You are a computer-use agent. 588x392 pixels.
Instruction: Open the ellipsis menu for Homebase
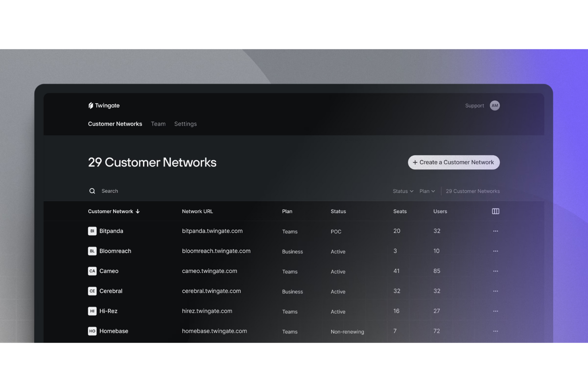click(x=495, y=331)
